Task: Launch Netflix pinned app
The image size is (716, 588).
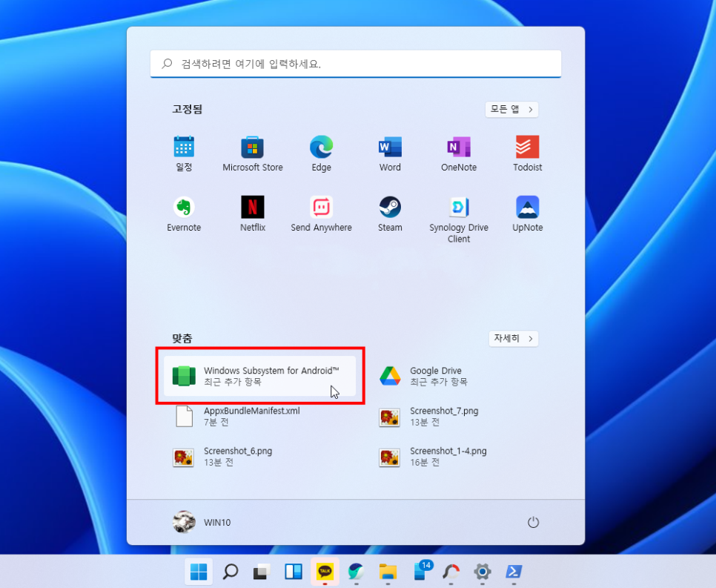Action: [253, 214]
